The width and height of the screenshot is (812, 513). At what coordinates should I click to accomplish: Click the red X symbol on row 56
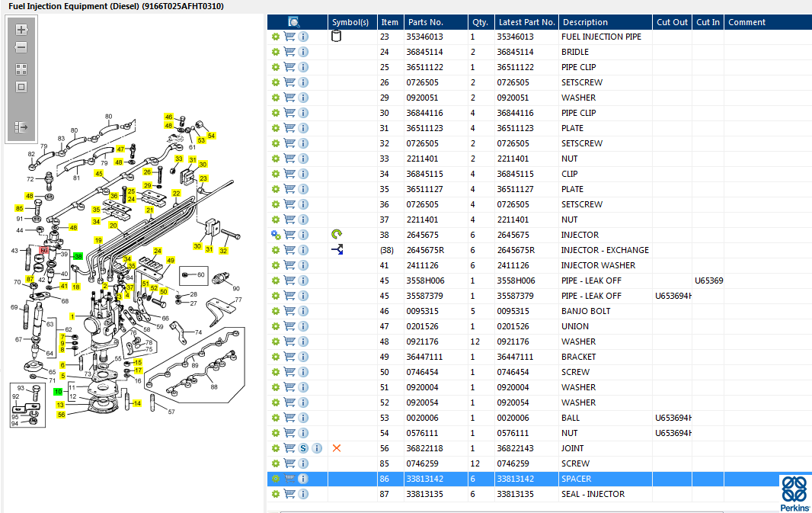tap(337, 448)
